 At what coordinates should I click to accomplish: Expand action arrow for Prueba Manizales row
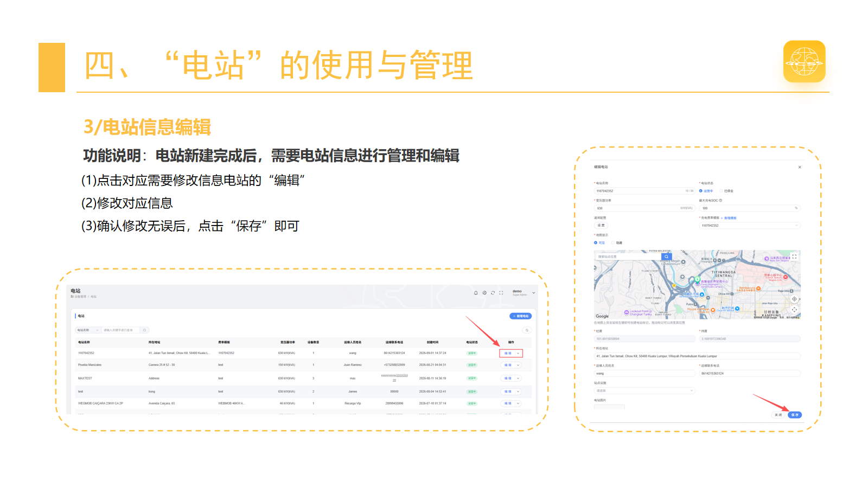[x=518, y=365]
